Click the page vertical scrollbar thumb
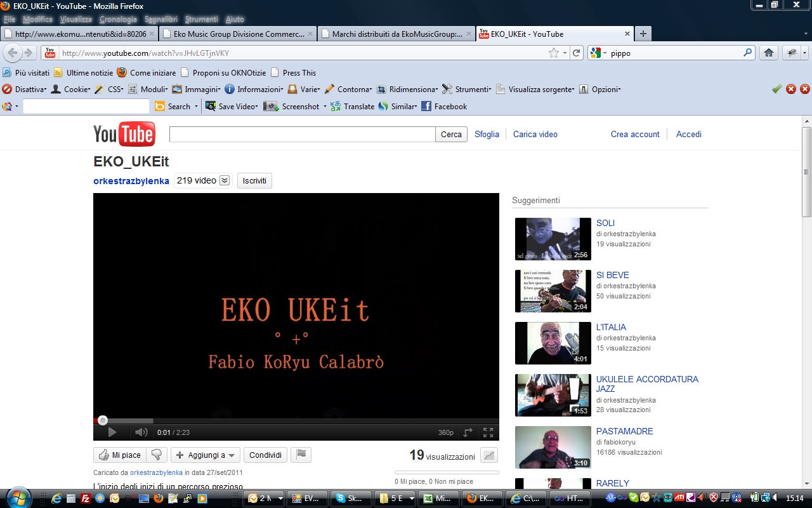This screenshot has height=508, width=812. click(806, 171)
